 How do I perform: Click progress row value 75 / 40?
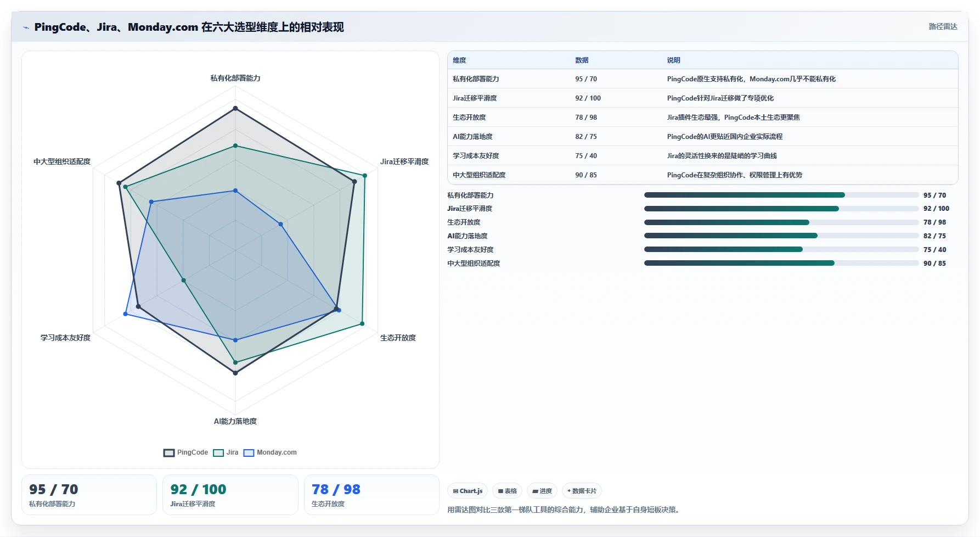[x=934, y=249]
